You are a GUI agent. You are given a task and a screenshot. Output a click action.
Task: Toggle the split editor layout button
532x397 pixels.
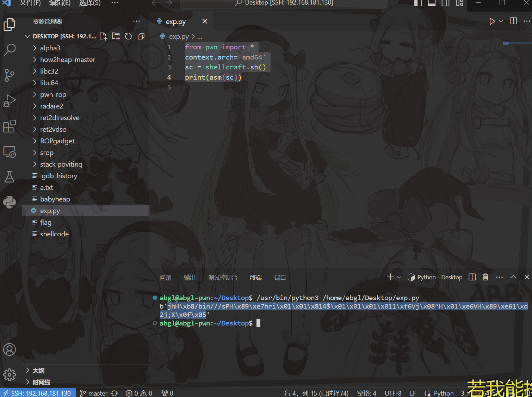click(x=513, y=21)
